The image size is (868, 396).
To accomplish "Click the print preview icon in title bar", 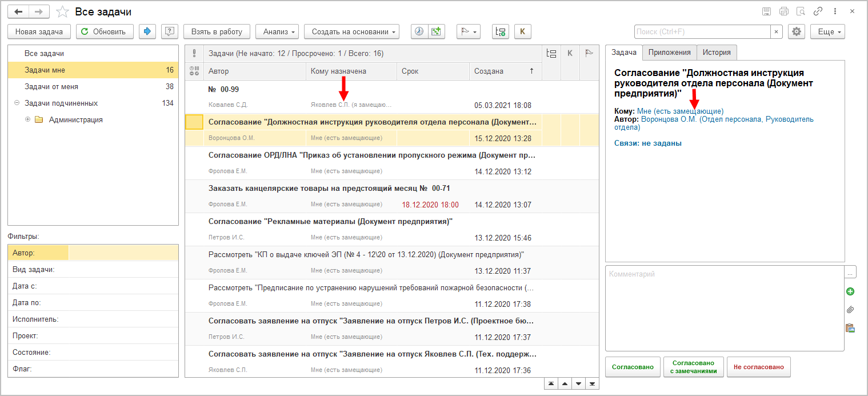I will 801,11.
